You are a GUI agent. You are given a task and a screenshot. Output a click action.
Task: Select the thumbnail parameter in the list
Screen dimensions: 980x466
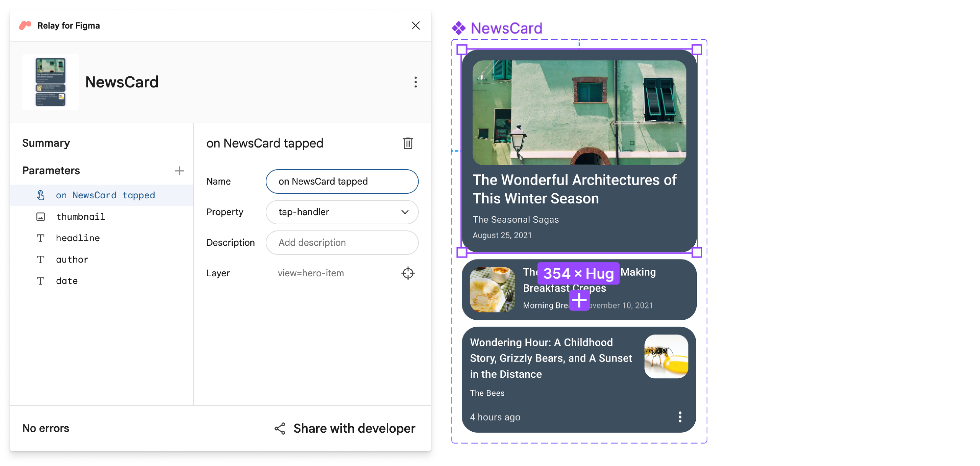[79, 216]
